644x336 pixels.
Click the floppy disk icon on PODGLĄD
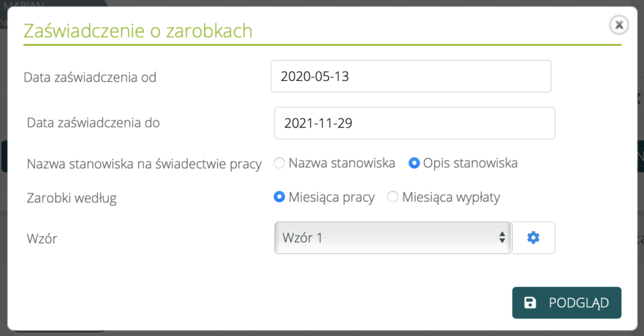point(530,303)
